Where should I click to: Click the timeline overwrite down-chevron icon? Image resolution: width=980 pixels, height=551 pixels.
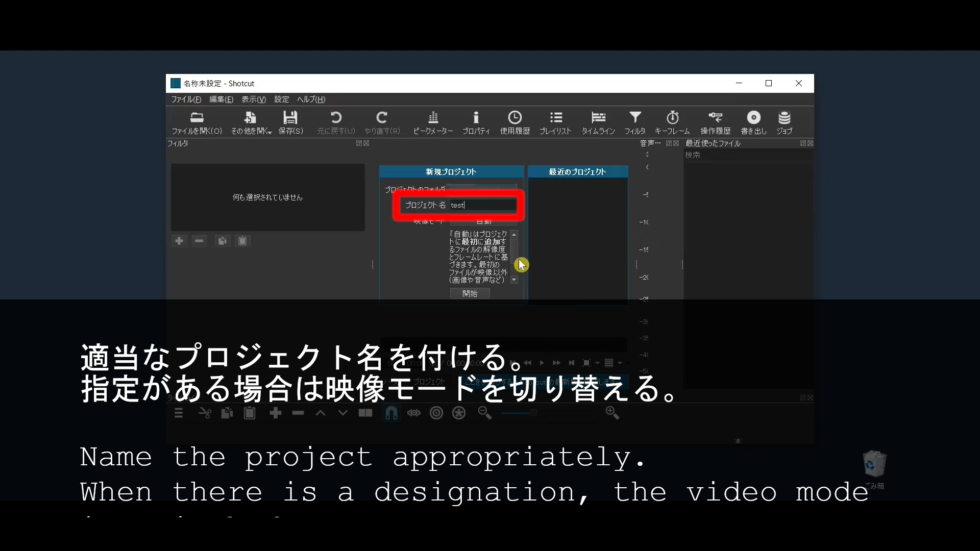(343, 413)
